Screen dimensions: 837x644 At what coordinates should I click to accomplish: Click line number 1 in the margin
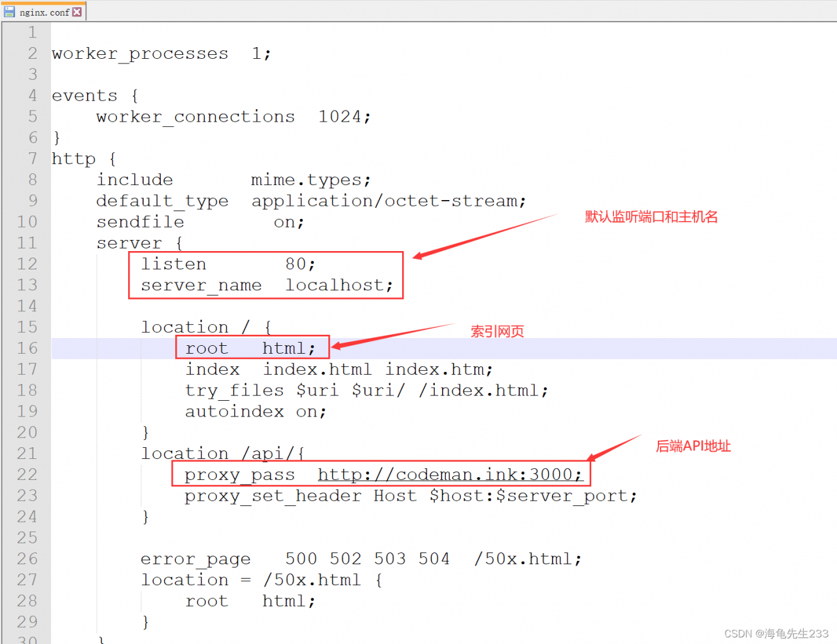(33, 33)
